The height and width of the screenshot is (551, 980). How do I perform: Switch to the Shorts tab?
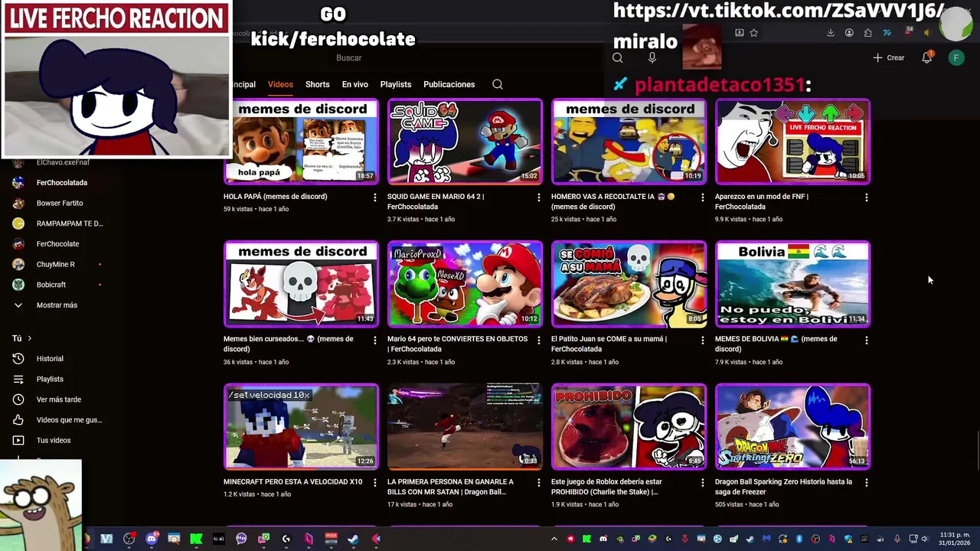click(317, 84)
